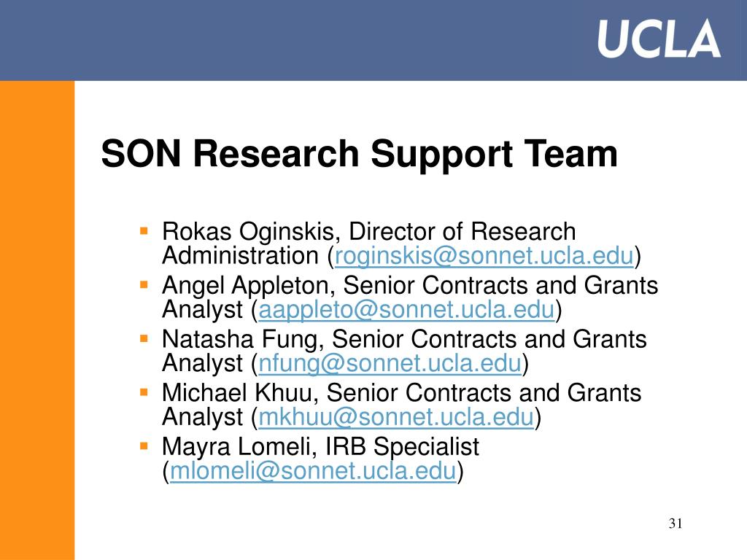
Task: Click the slide number 31
Action: coord(676,524)
